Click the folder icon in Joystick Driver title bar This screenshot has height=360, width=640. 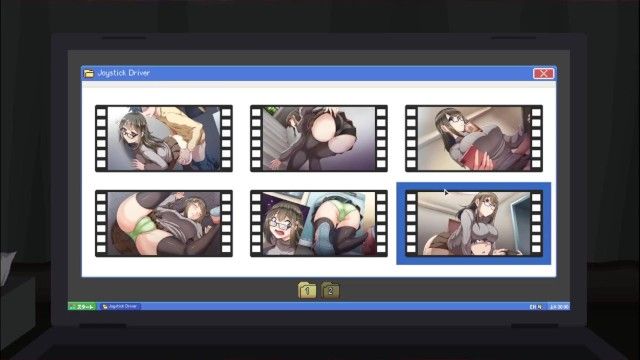pos(89,73)
